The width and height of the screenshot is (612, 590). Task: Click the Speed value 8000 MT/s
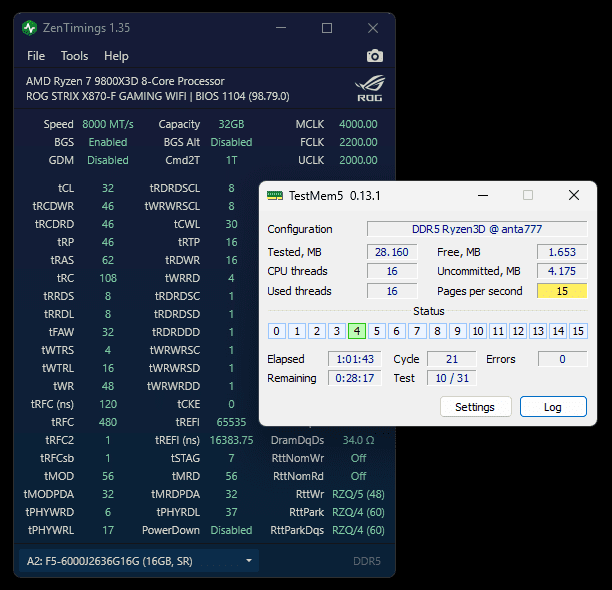[108, 124]
